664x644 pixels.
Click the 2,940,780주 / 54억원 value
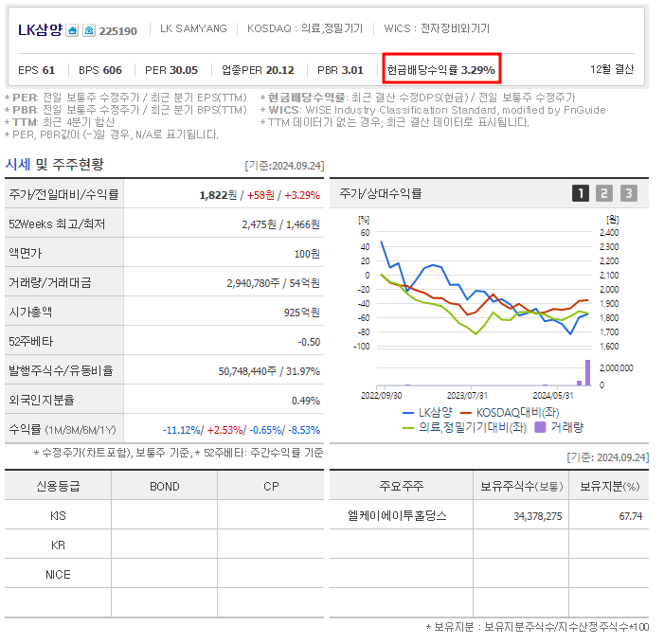coord(273,283)
